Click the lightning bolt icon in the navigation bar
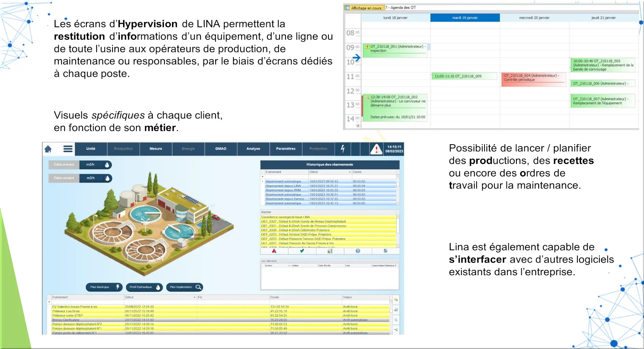644x349 pixels. pos(342,149)
